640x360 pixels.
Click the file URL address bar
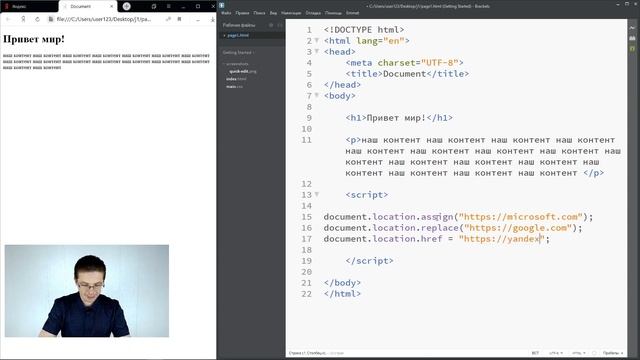pos(104,19)
